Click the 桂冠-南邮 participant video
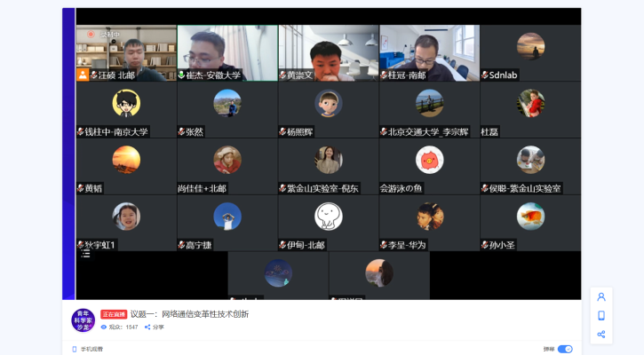 pyautogui.click(x=429, y=51)
